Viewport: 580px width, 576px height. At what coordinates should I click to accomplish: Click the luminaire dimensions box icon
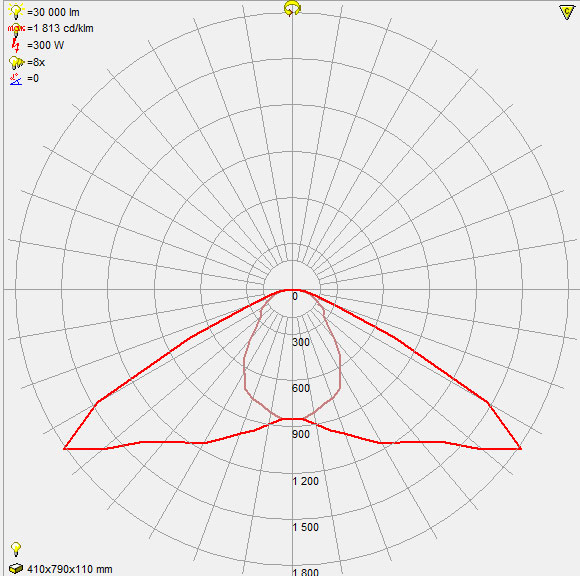pyautogui.click(x=16, y=568)
